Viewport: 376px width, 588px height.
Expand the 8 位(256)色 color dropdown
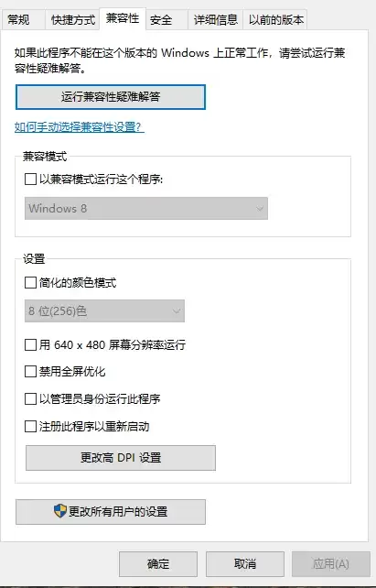point(104,310)
